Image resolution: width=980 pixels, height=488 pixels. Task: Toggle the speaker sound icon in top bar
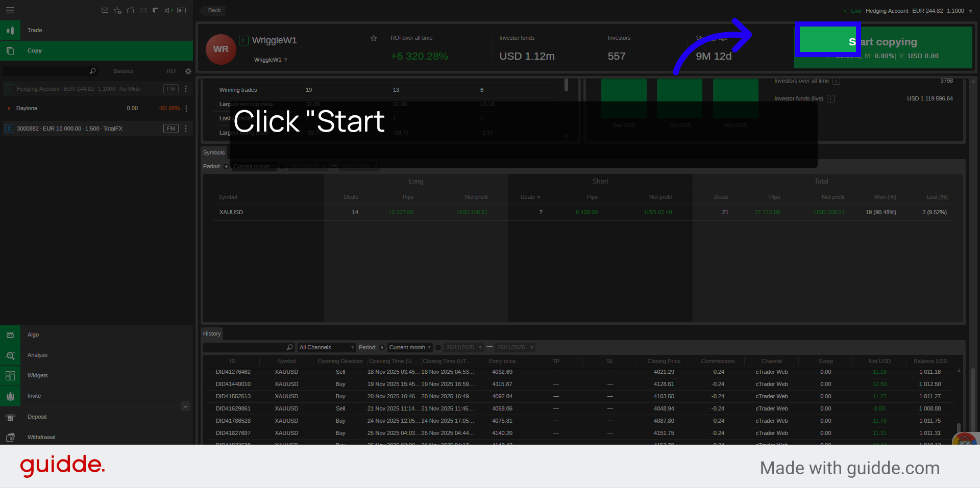pyautogui.click(x=169, y=10)
